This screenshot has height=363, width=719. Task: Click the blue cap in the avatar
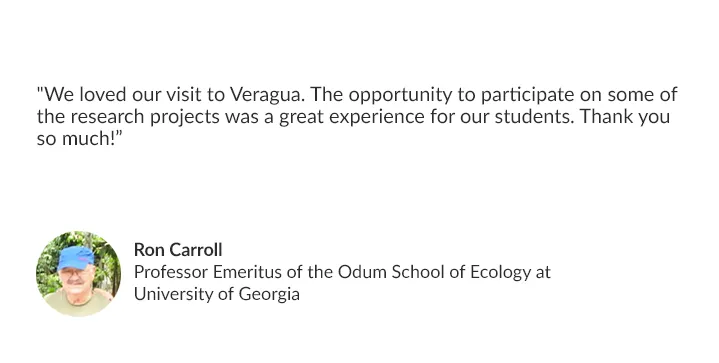pyautogui.click(x=75, y=258)
